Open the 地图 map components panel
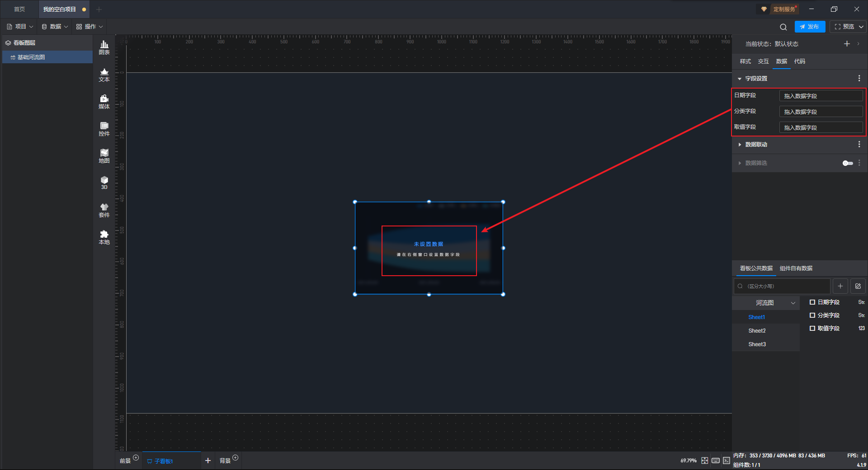This screenshot has width=868, height=470. [x=104, y=156]
